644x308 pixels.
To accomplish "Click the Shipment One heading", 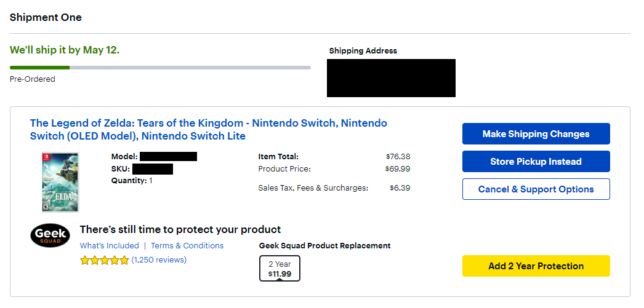I will click(46, 17).
